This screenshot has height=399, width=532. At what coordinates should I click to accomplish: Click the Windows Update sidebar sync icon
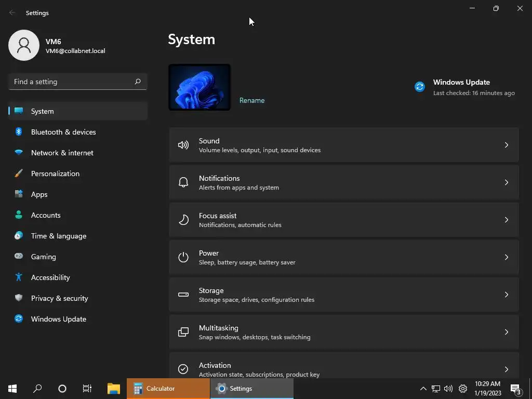[x=19, y=318]
